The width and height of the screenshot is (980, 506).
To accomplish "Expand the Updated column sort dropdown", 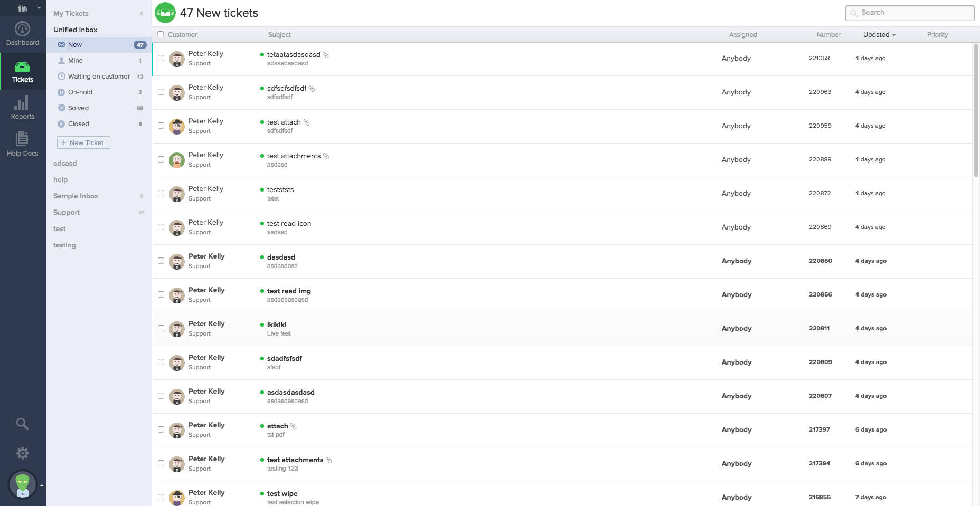I will (x=893, y=35).
